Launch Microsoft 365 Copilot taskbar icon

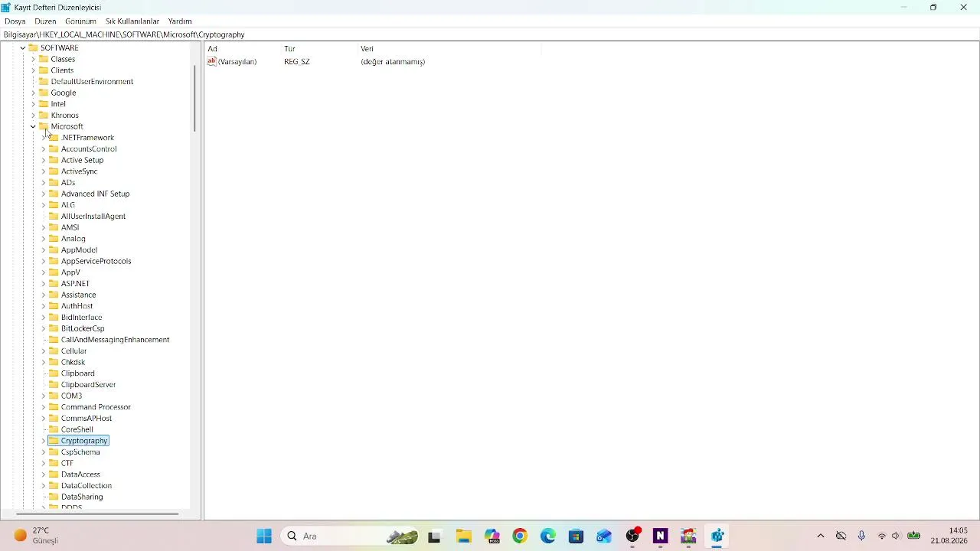(492, 536)
